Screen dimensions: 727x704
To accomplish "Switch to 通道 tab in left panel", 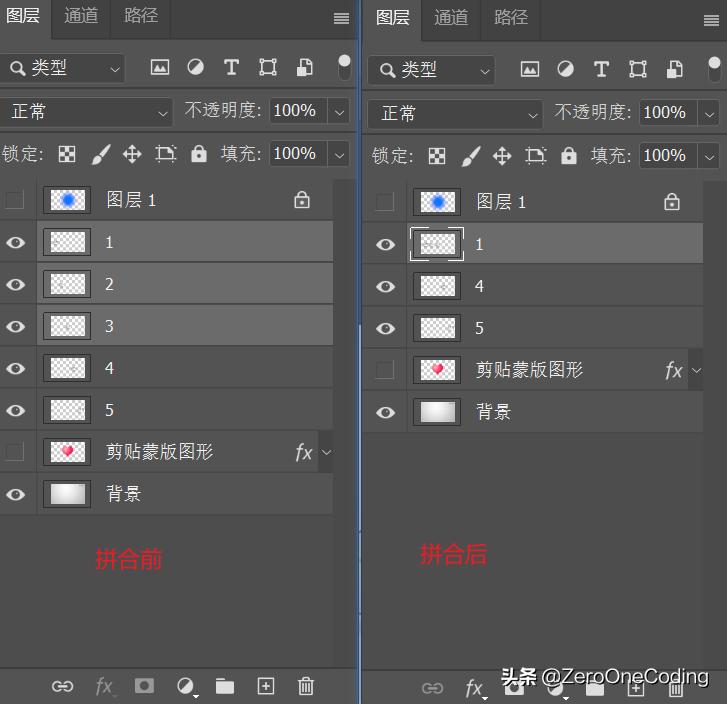I will click(81, 16).
